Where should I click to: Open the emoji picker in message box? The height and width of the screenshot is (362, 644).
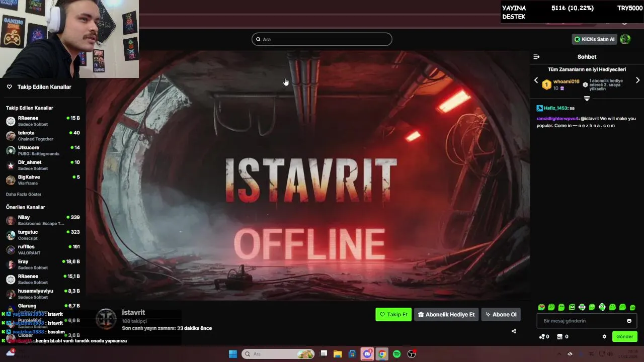tap(629, 321)
